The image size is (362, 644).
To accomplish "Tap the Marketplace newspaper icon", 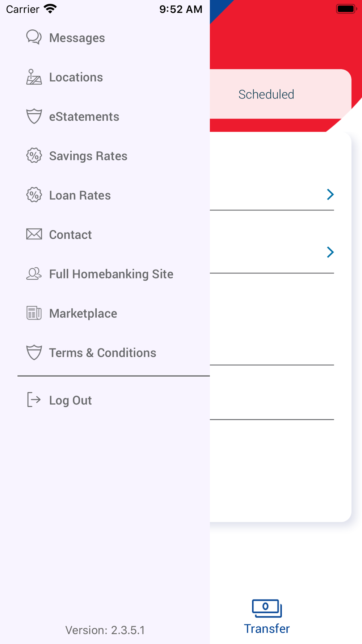I will click(34, 313).
